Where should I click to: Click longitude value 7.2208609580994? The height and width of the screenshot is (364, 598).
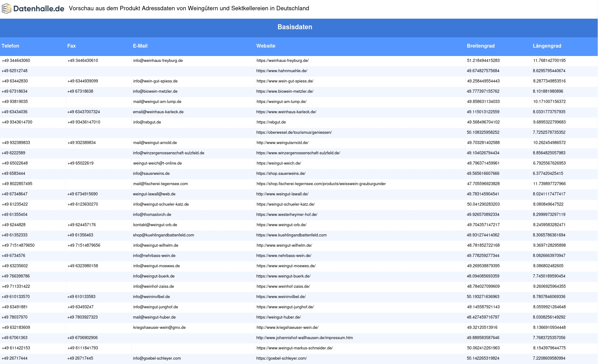(x=549, y=358)
